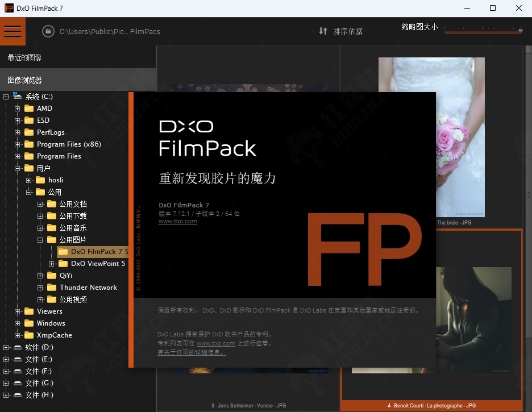This screenshot has width=532, height=412.
Task: Expand the Program Files (x86) folder
Action: point(17,144)
